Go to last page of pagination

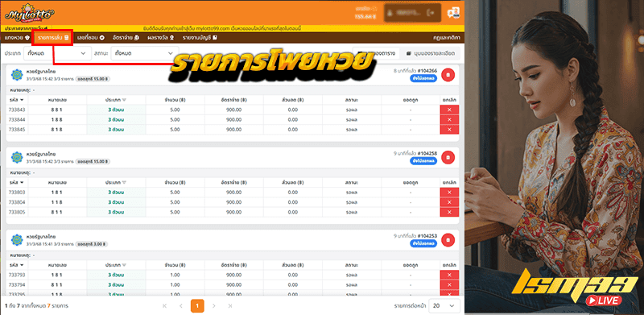click(x=230, y=306)
